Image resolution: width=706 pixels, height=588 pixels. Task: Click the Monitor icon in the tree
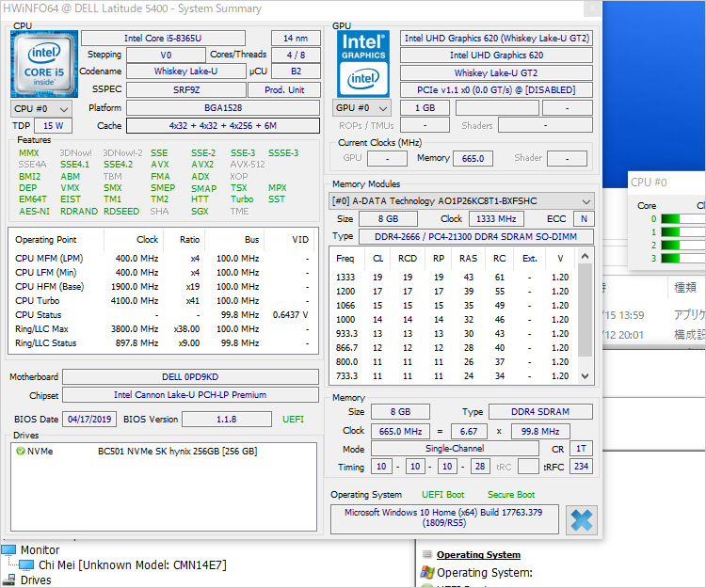[x=8, y=549]
